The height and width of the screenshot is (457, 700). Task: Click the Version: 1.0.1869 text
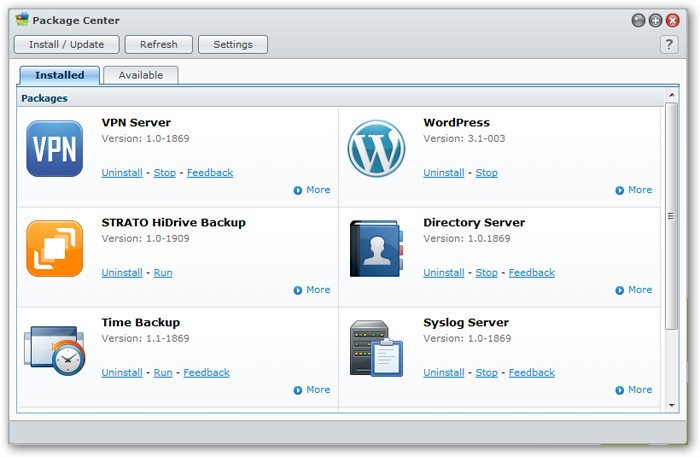tap(467, 239)
